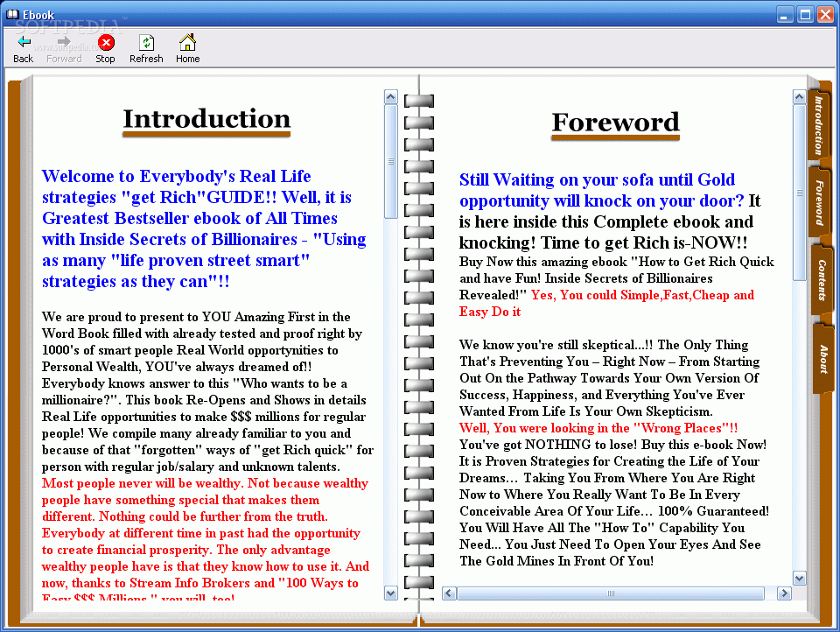Screen dimensions: 840x632
Task: Stop loading with the red Stop icon
Action: (106, 42)
